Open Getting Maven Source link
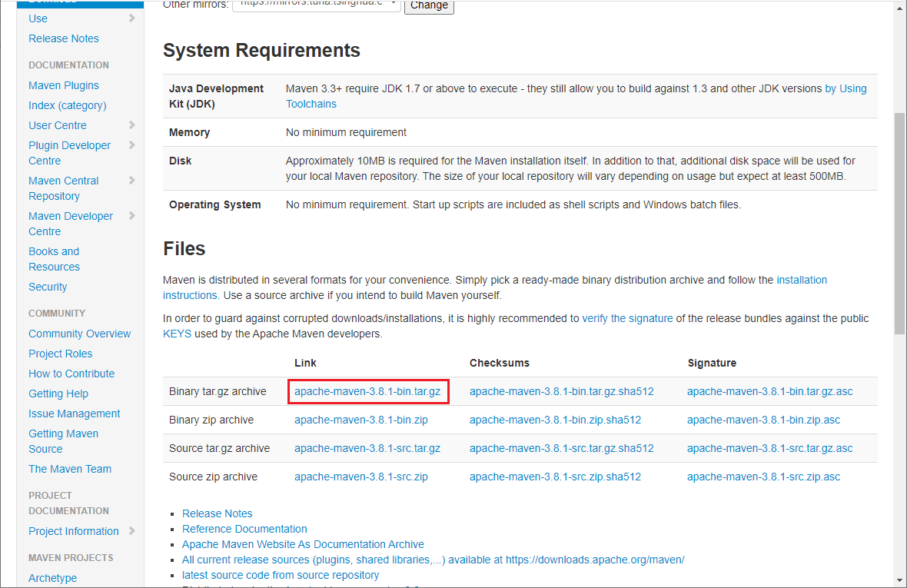Screen dimensions: 907x588 click(x=64, y=441)
